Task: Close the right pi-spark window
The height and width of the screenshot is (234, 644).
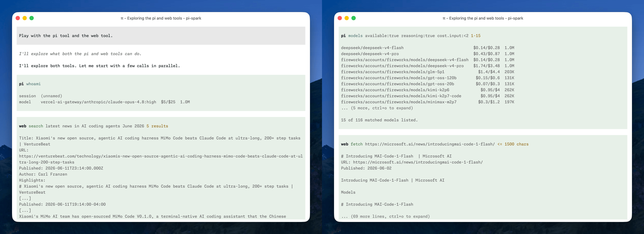Action: [340, 18]
